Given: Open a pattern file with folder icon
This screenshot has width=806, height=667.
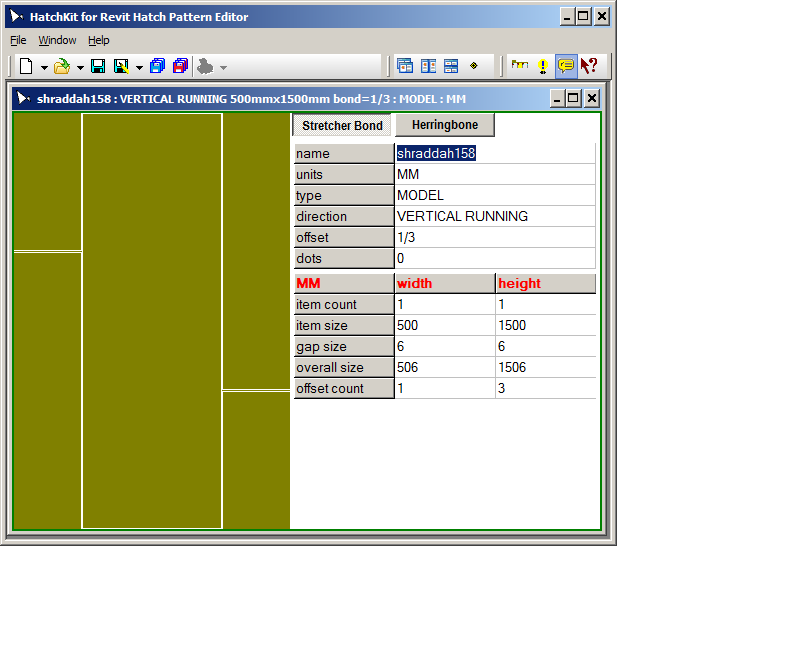Looking at the screenshot, I should click(62, 66).
